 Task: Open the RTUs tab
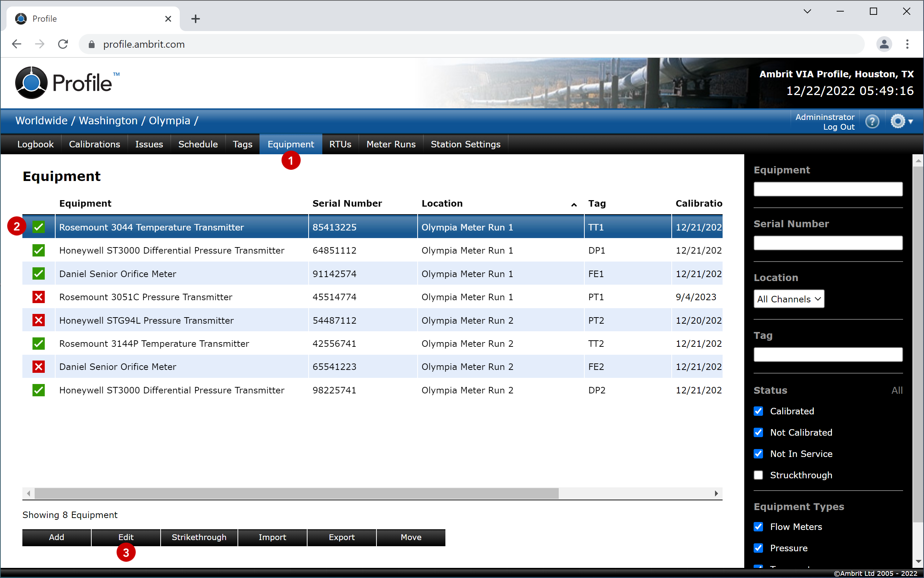340,144
